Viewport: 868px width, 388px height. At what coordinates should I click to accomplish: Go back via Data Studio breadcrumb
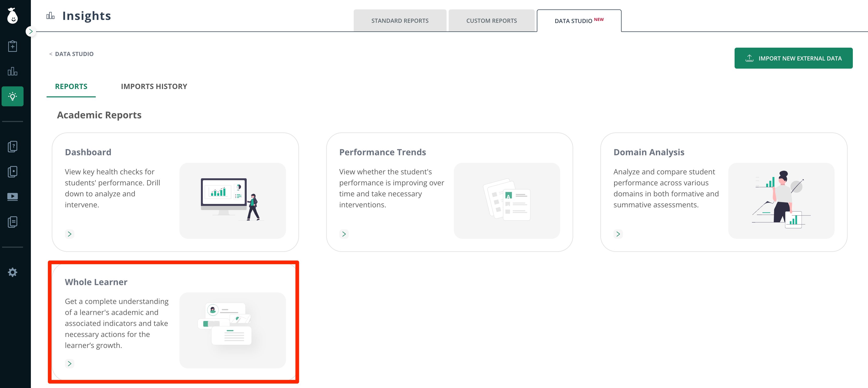(71, 54)
